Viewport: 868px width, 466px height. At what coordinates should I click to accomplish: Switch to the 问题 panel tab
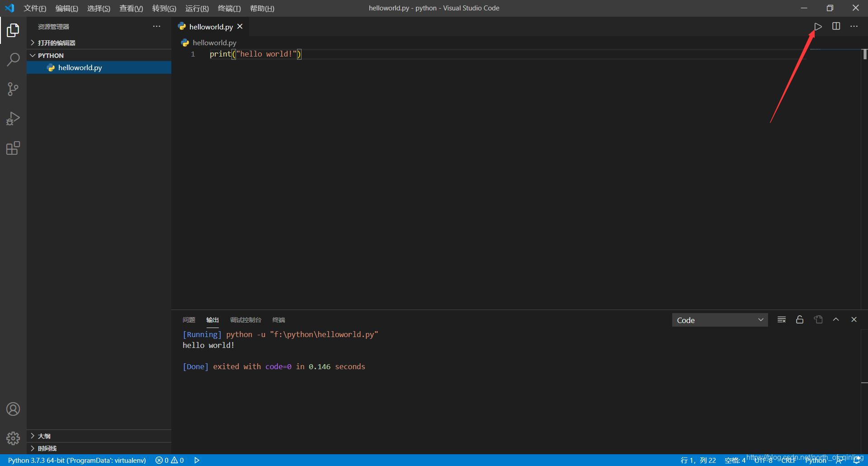pyautogui.click(x=189, y=320)
